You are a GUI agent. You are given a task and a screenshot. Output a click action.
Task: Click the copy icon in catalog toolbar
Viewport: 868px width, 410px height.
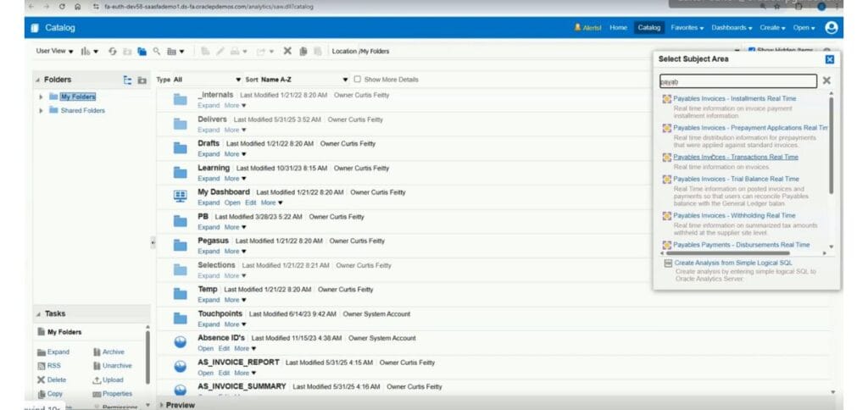point(303,51)
